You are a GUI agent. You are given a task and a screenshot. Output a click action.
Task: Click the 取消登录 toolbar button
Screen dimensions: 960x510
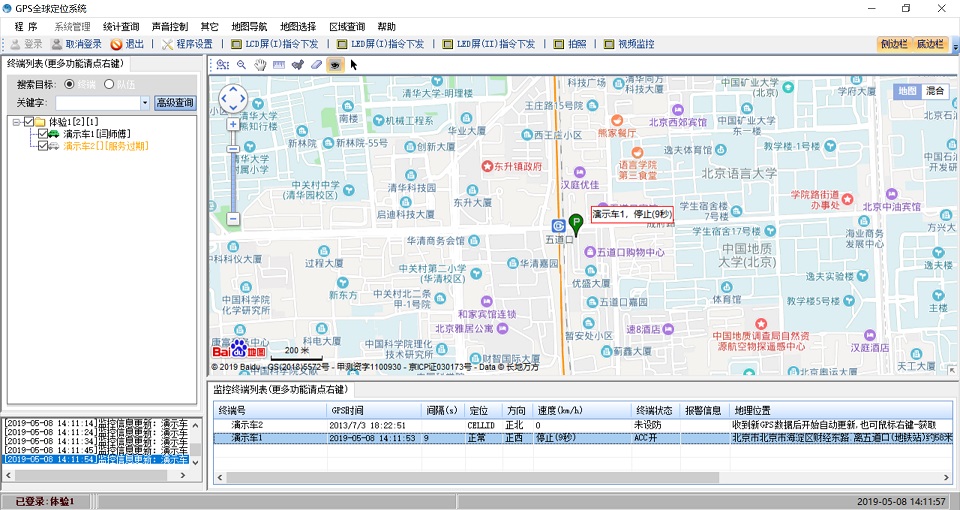[x=77, y=44]
